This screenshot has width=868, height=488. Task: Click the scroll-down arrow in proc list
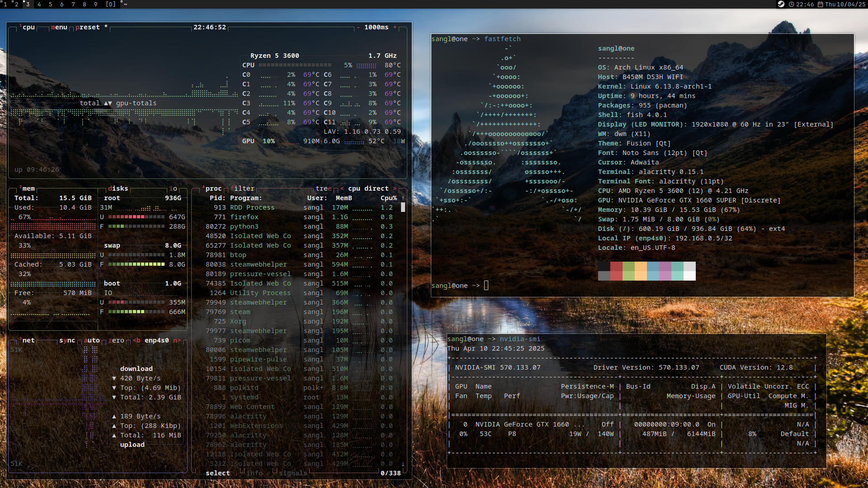(403, 464)
